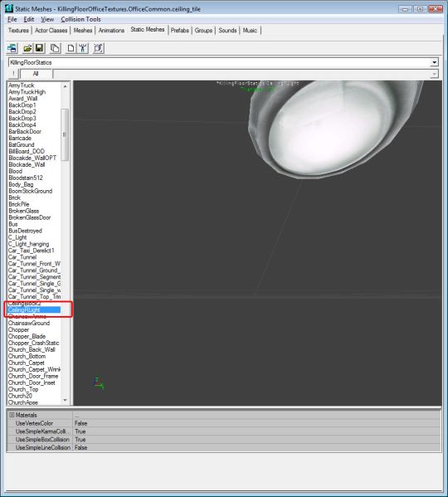Switch to the Music tab

pos(250,31)
